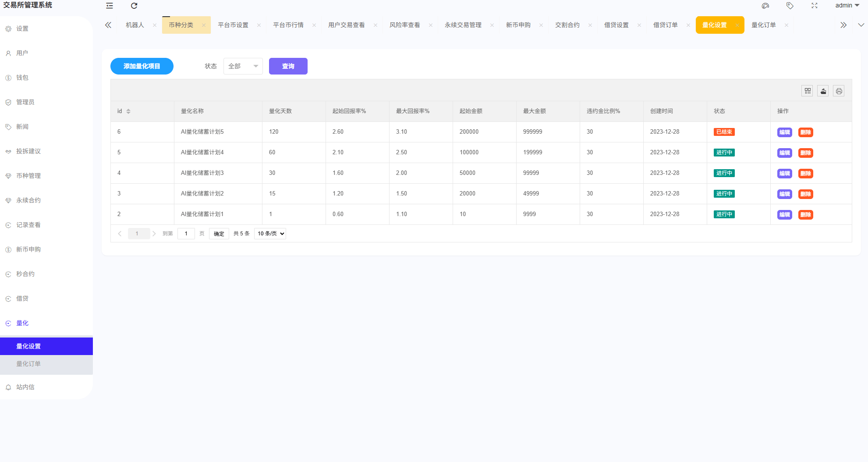Open the 状态 filter dropdown
The image size is (868, 462).
click(243, 66)
